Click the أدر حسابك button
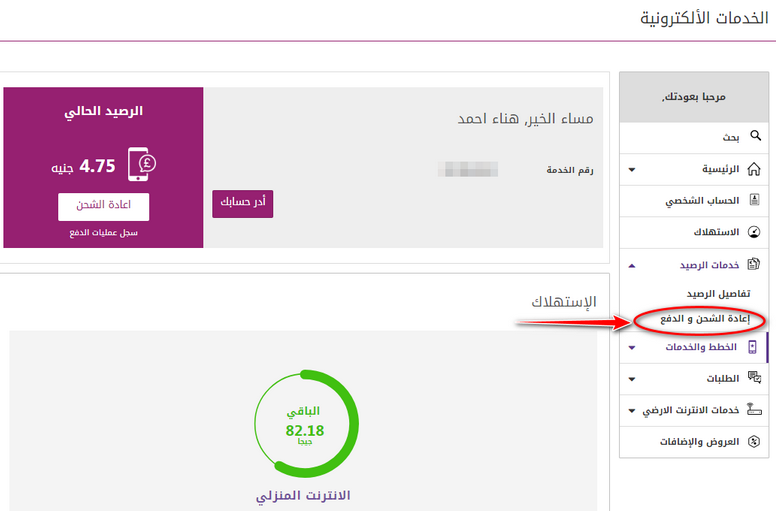The image size is (776, 511). (242, 203)
